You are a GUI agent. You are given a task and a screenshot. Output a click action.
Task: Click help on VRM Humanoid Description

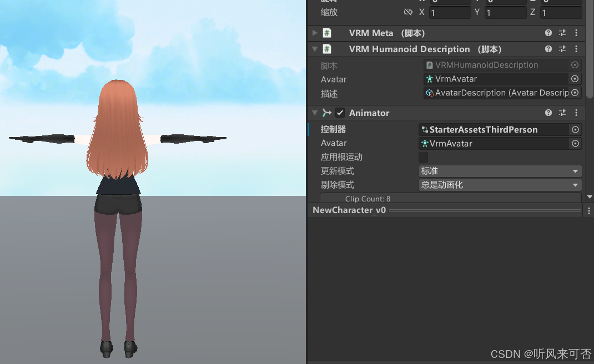[x=548, y=49]
